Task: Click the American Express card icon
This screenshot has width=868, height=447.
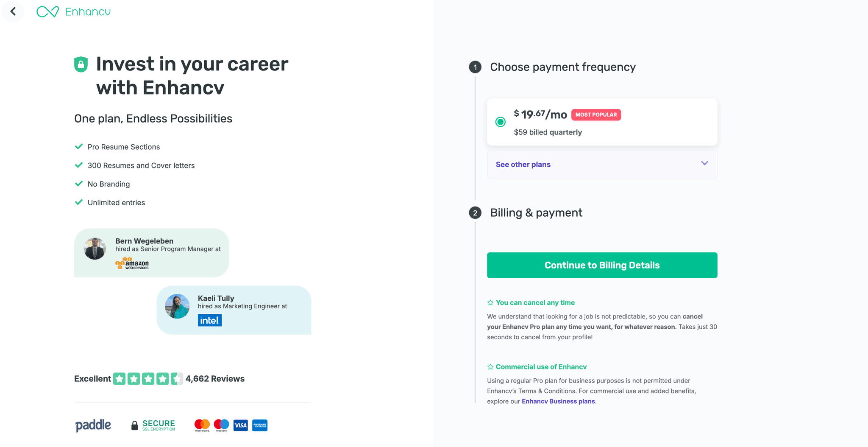Action: [x=260, y=425]
